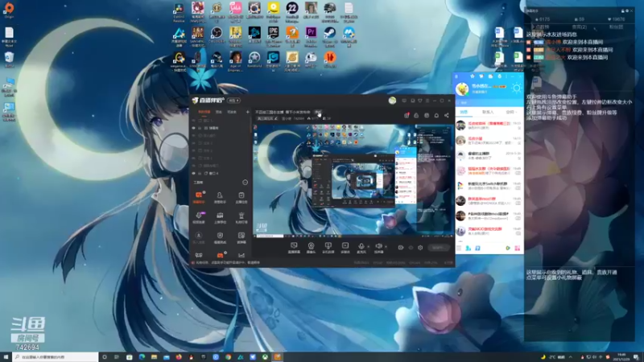Open the 2019 dated chat row in QQ
Screen dimensions: 644x362
[x=489, y=155]
